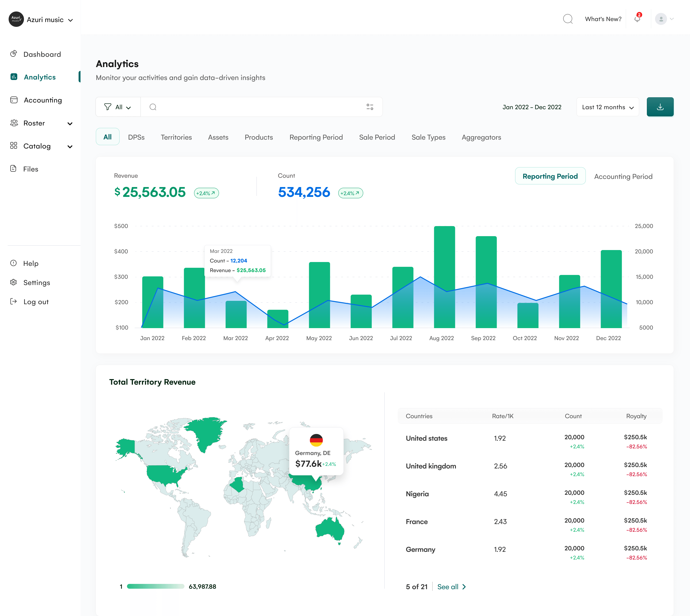Click the Settings gear icon
The height and width of the screenshot is (616, 690).
pyautogui.click(x=14, y=282)
